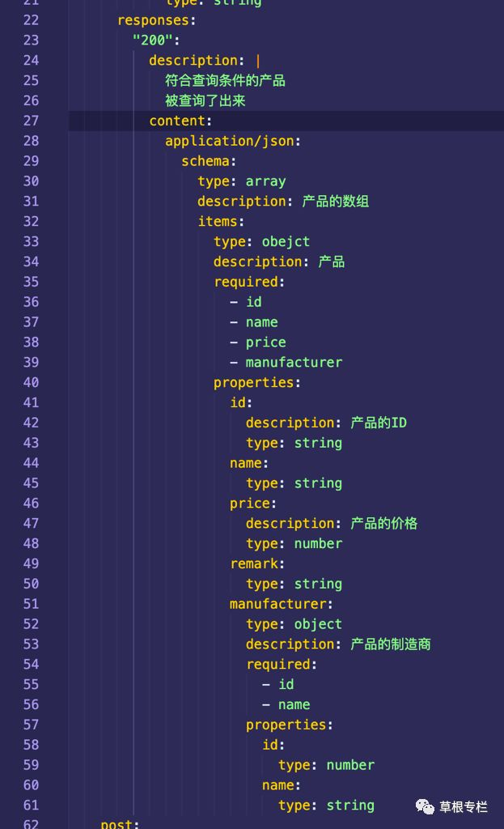Click the WeChat logo icon in watermark
Screen dimensions: 504x829
pyautogui.click(x=425, y=806)
